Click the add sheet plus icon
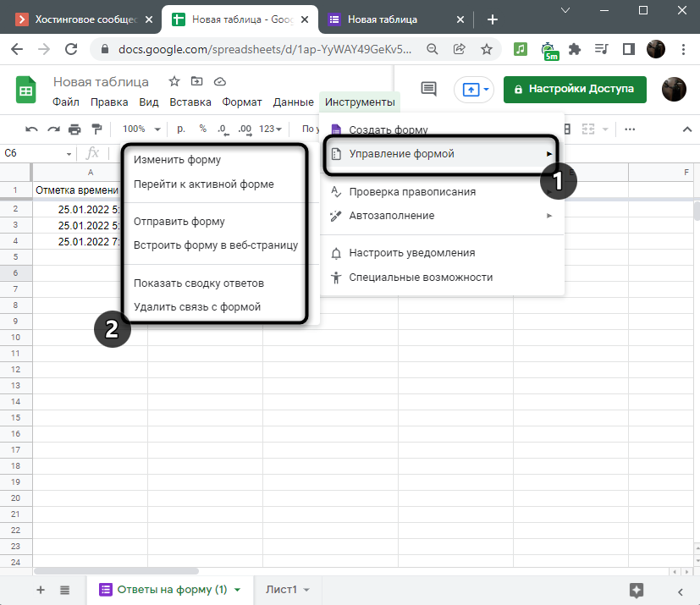Viewport: 700px width, 605px height. pyautogui.click(x=40, y=590)
